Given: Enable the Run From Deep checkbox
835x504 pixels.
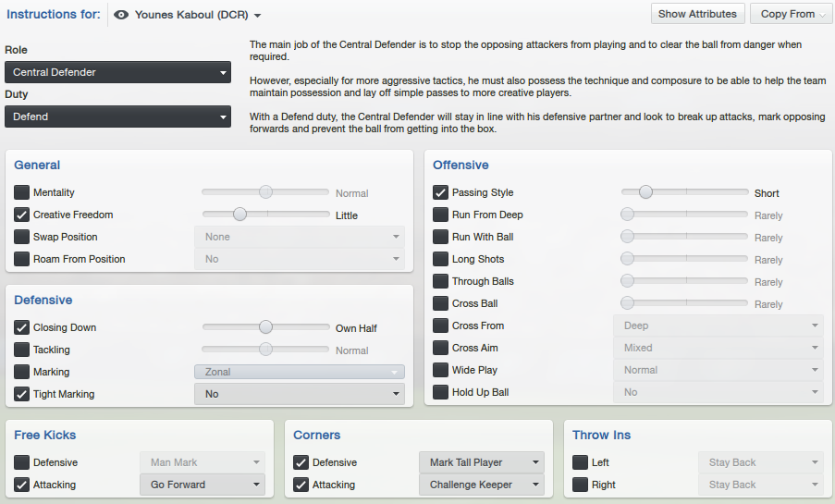Looking at the screenshot, I should 440,215.
